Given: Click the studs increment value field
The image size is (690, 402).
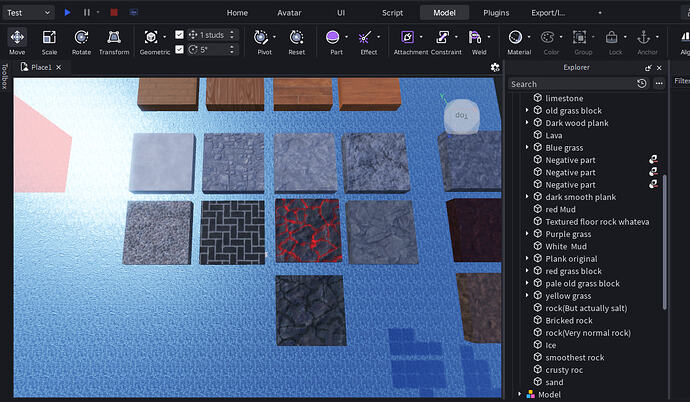Looking at the screenshot, I should (x=211, y=35).
